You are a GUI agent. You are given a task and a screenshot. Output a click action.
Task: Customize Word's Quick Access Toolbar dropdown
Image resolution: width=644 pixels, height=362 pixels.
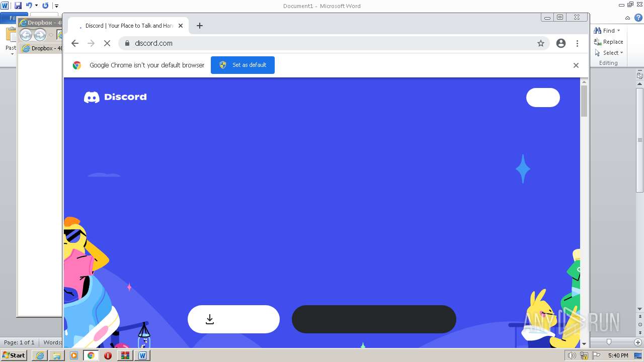point(57,6)
